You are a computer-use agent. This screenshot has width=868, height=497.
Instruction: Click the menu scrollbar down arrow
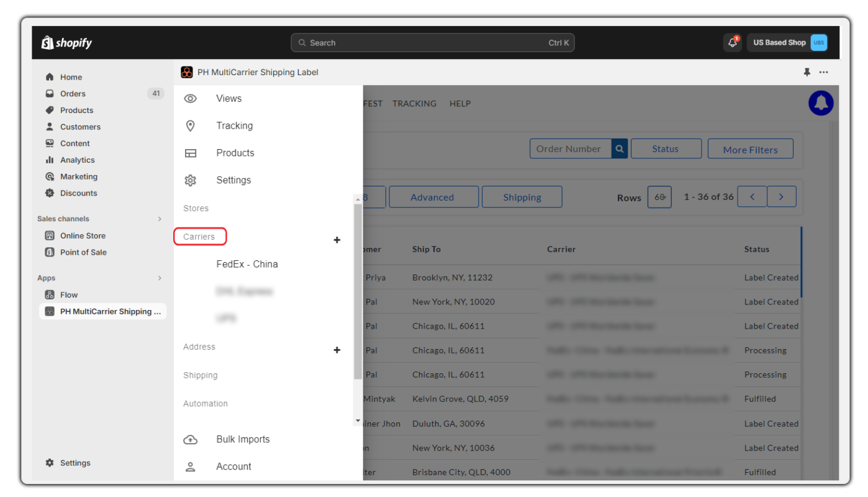coord(358,421)
